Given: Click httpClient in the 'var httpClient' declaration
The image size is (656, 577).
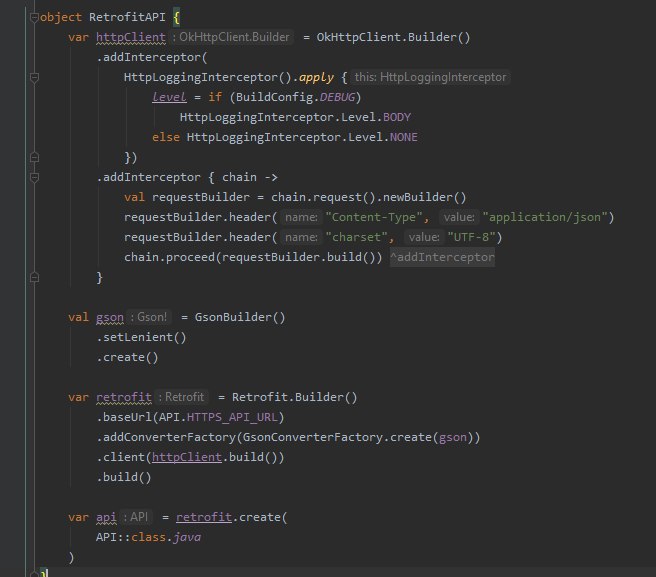Looking at the screenshot, I should click(x=131, y=37).
